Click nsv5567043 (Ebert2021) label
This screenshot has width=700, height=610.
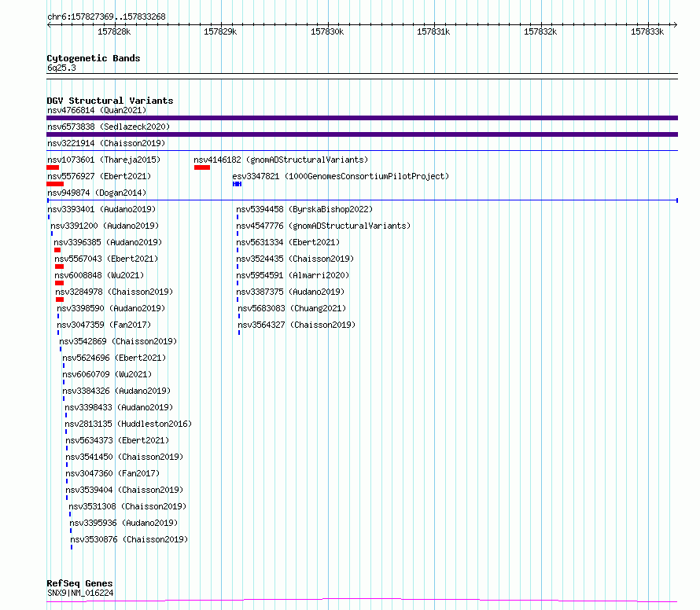tap(106, 259)
